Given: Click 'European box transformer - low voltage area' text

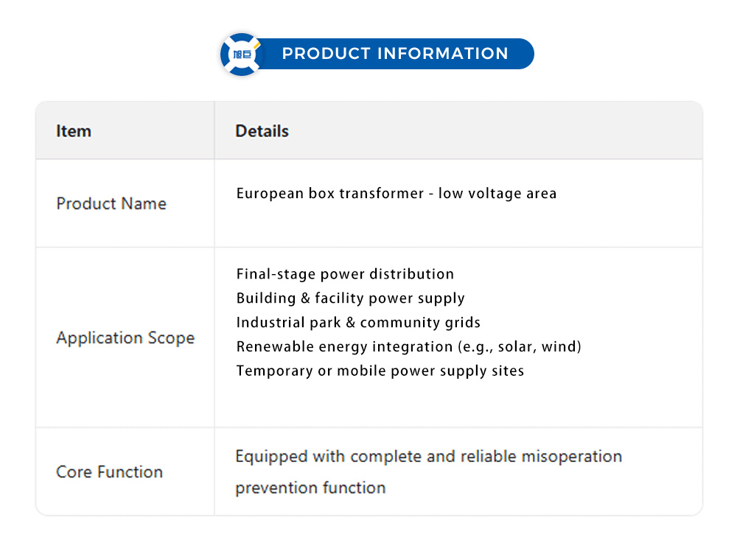Looking at the screenshot, I should pos(396,194).
